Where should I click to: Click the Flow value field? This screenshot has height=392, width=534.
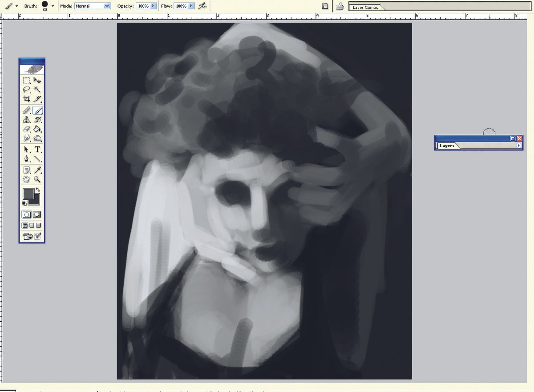pos(181,6)
